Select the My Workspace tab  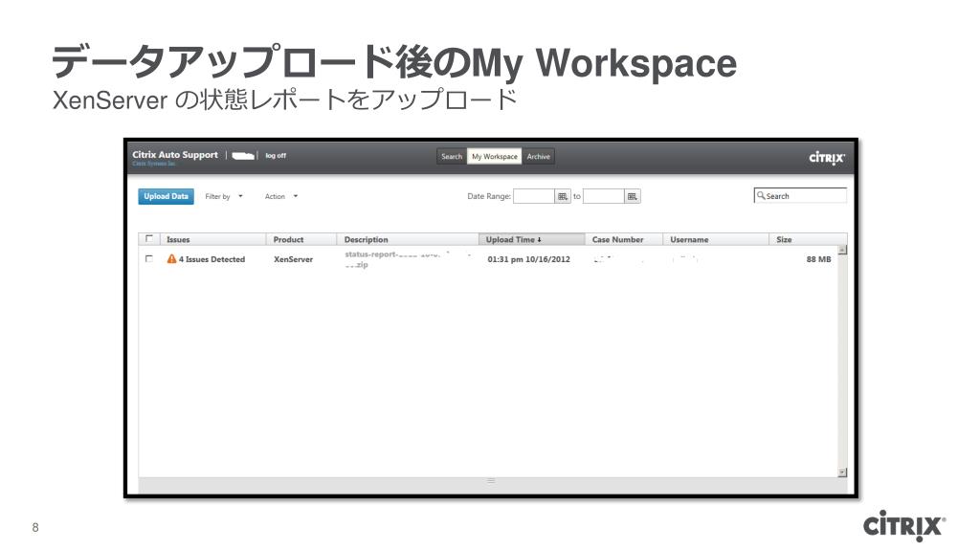[x=495, y=157]
